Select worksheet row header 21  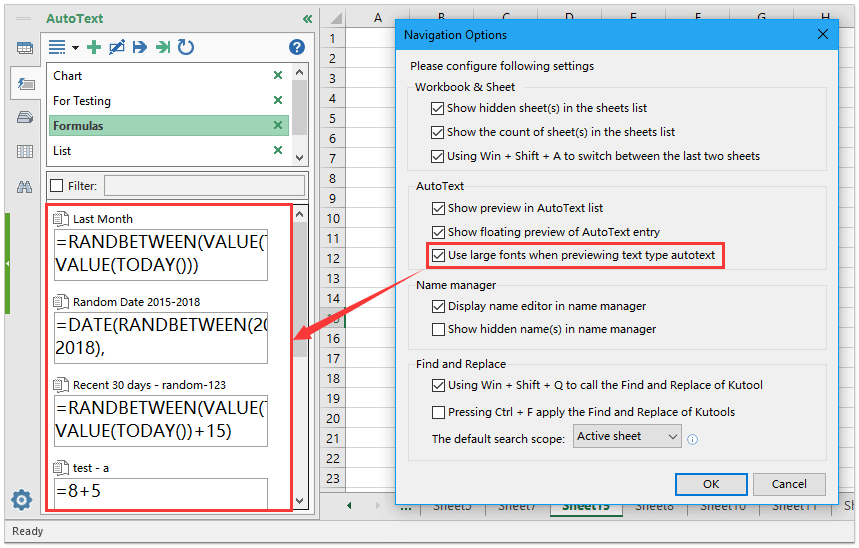point(333,438)
